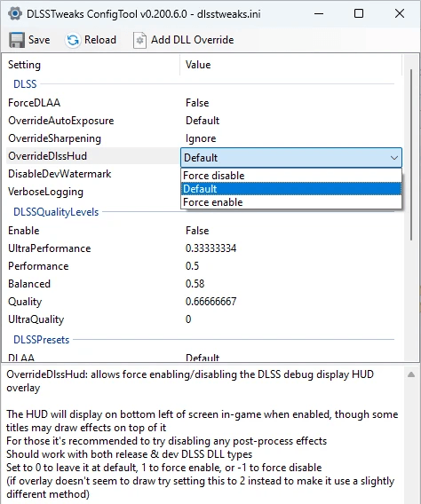Image resolution: width=421 pixels, height=504 pixels.
Task: Click the Setting column header
Action: click(x=91, y=65)
